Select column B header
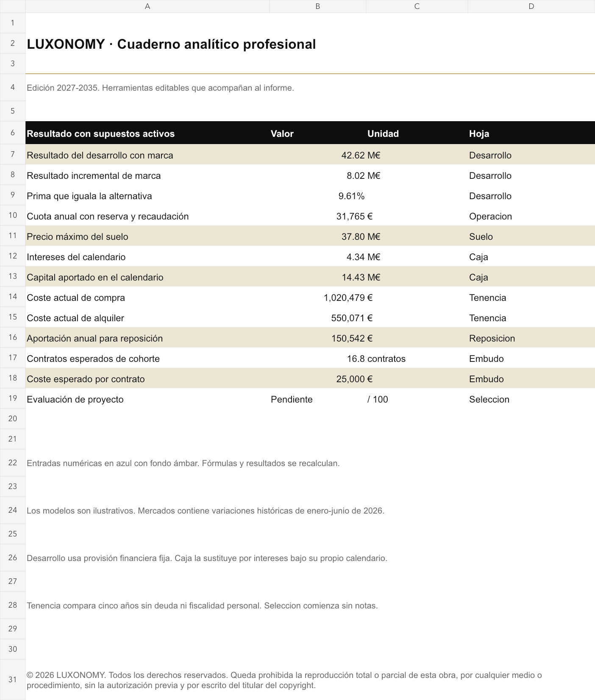 (x=318, y=6)
